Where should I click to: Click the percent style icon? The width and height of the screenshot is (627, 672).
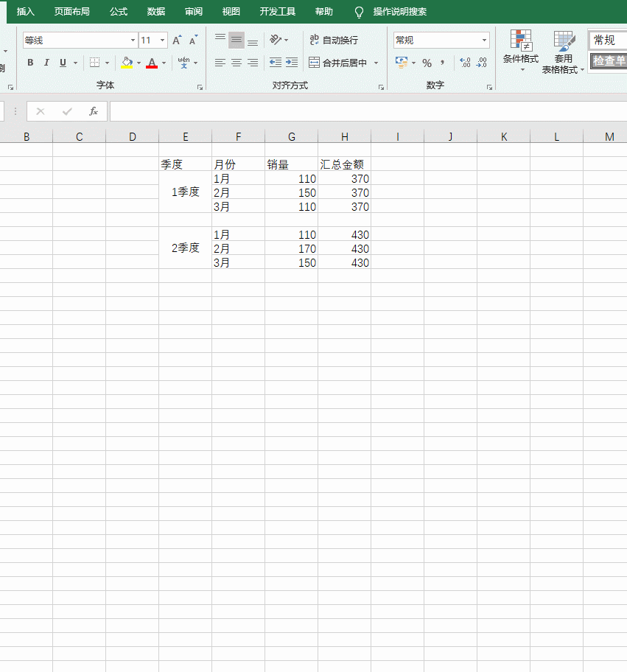point(427,63)
